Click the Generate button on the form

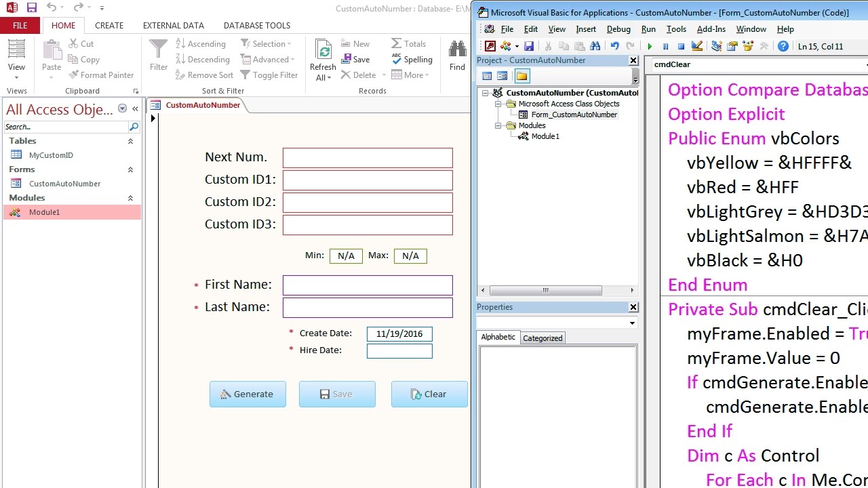(248, 394)
